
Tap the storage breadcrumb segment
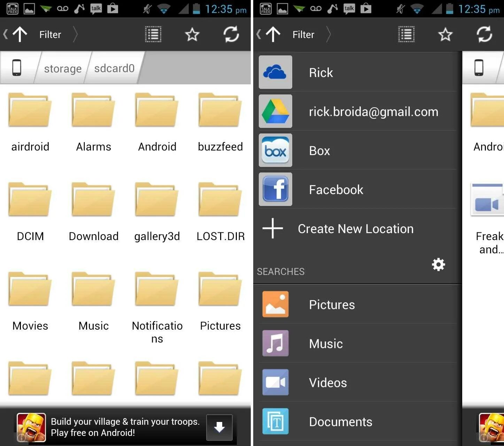[63, 68]
